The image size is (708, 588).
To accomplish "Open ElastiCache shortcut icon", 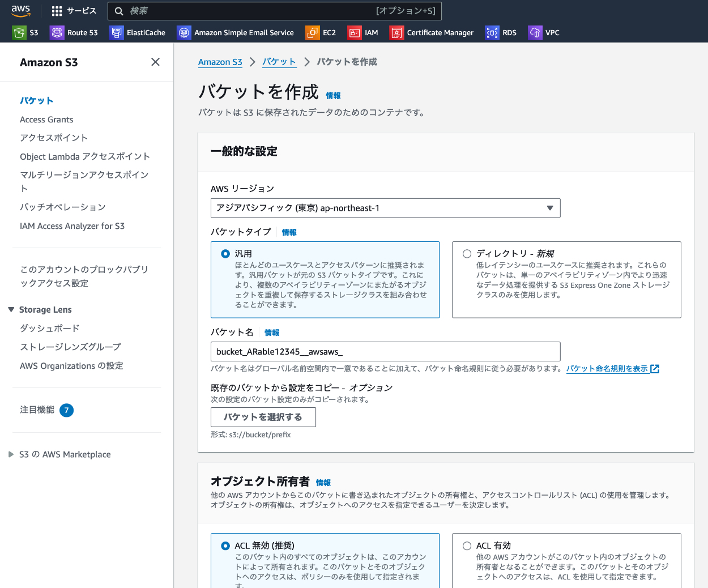I will coord(117,33).
